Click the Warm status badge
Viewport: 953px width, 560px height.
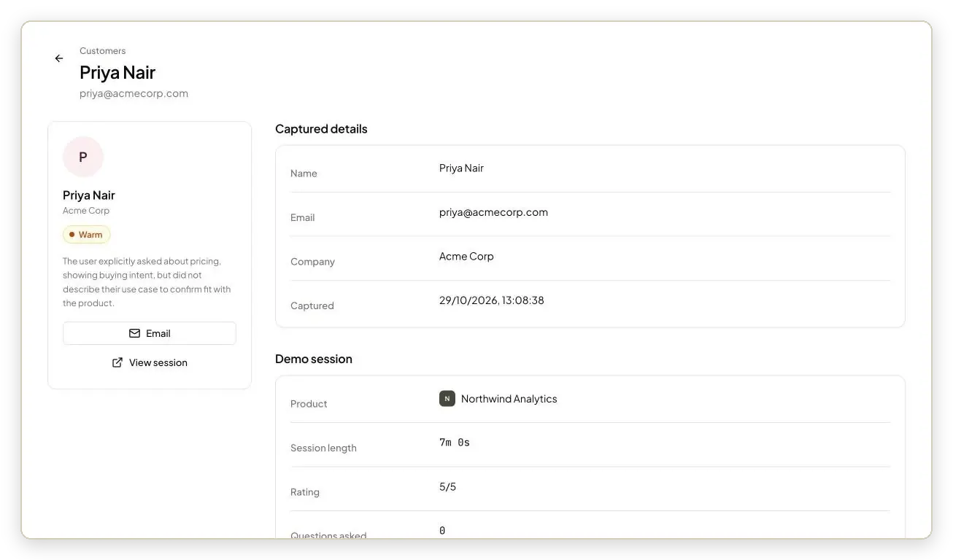87,235
